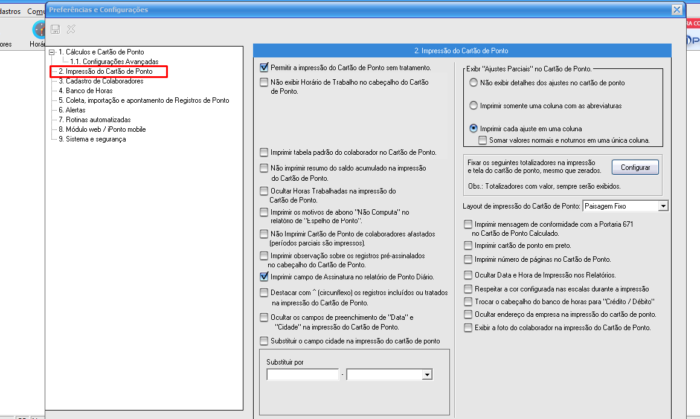Select 'Não exibir detalhes dos ajustes' radio button

click(x=474, y=83)
